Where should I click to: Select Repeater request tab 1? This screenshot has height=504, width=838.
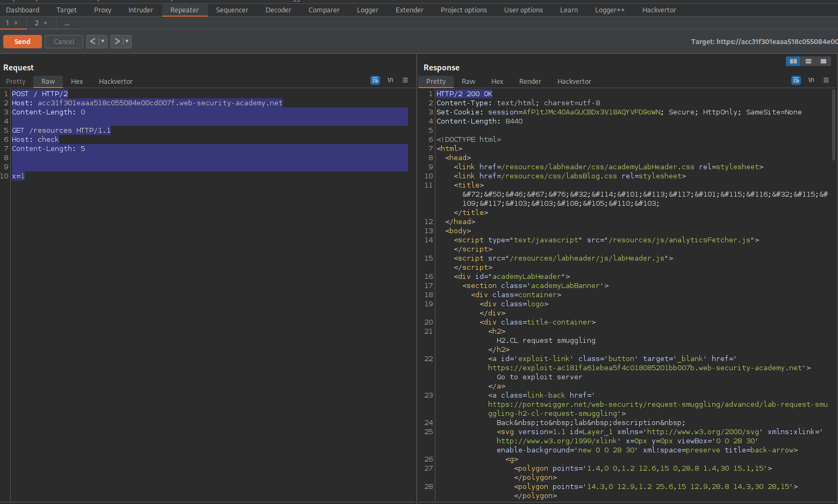click(8, 23)
